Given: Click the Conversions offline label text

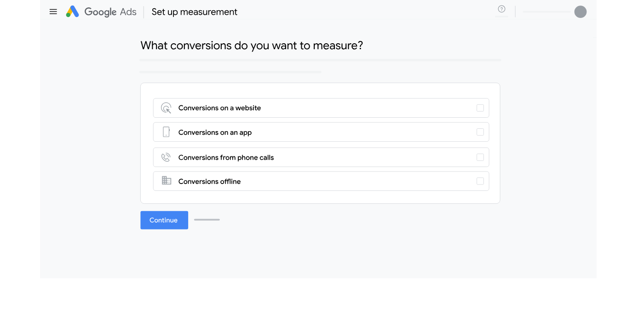Looking at the screenshot, I should pos(209,182).
